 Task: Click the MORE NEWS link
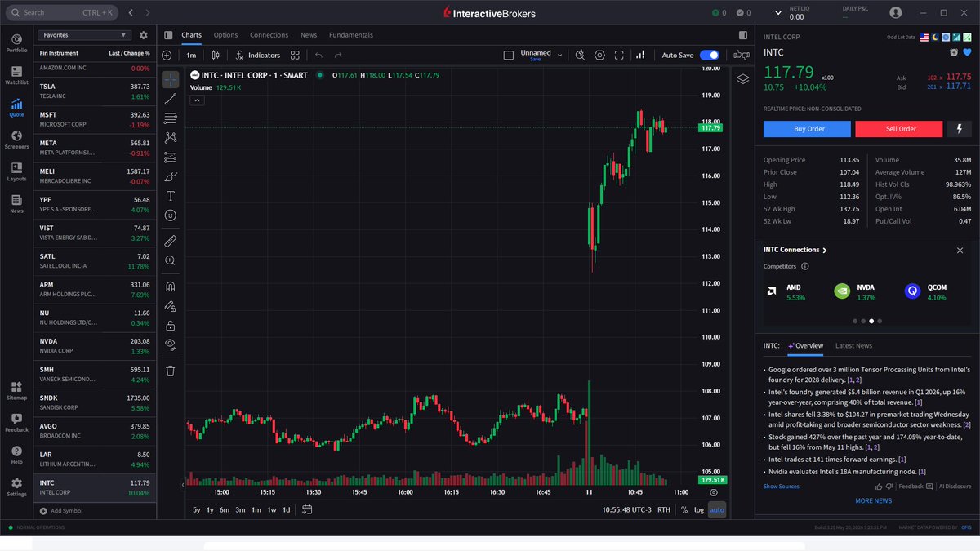(873, 500)
